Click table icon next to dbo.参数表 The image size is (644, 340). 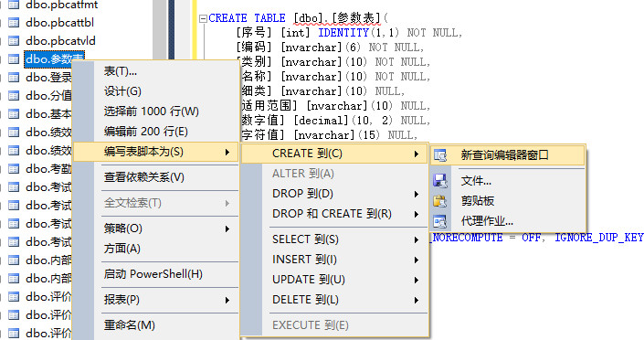pyautogui.click(x=14, y=59)
